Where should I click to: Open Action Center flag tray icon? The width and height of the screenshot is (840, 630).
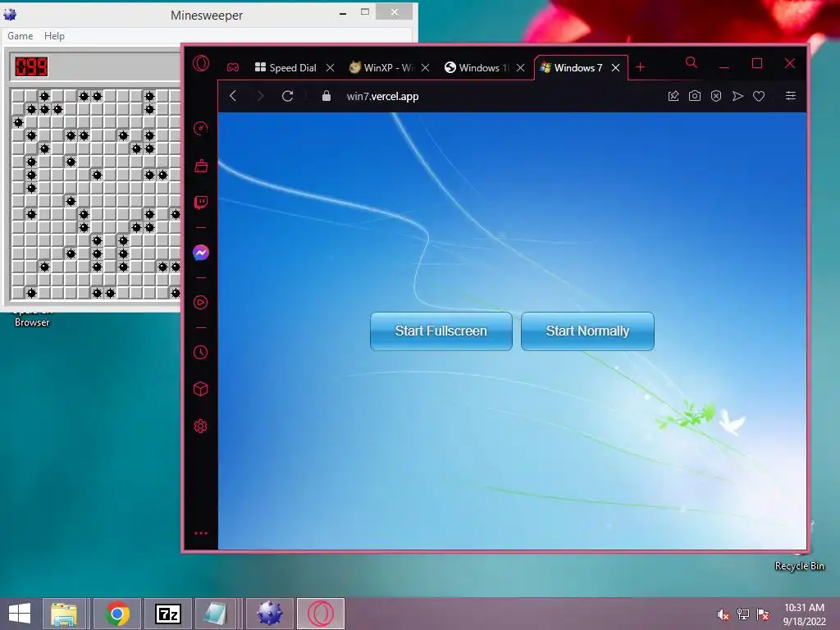763,614
